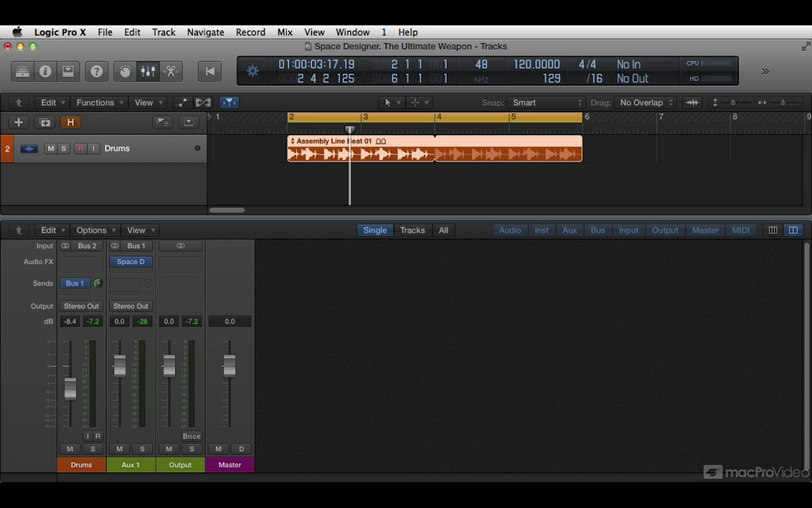
Task: Click the tracks area up arrow
Action: (18, 102)
